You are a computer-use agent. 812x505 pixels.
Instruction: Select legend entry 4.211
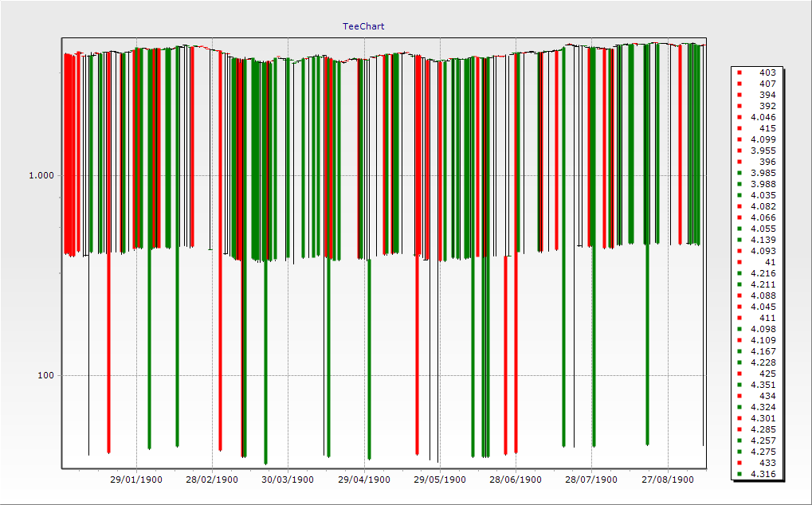click(x=756, y=284)
